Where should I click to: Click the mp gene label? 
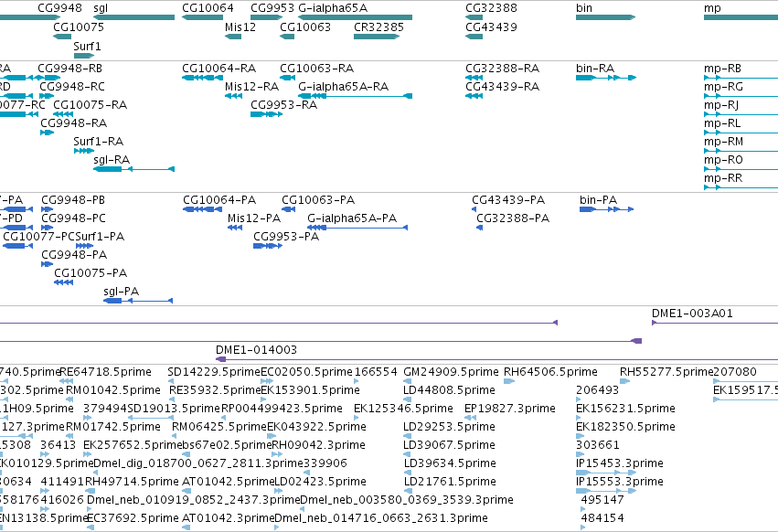[712, 8]
